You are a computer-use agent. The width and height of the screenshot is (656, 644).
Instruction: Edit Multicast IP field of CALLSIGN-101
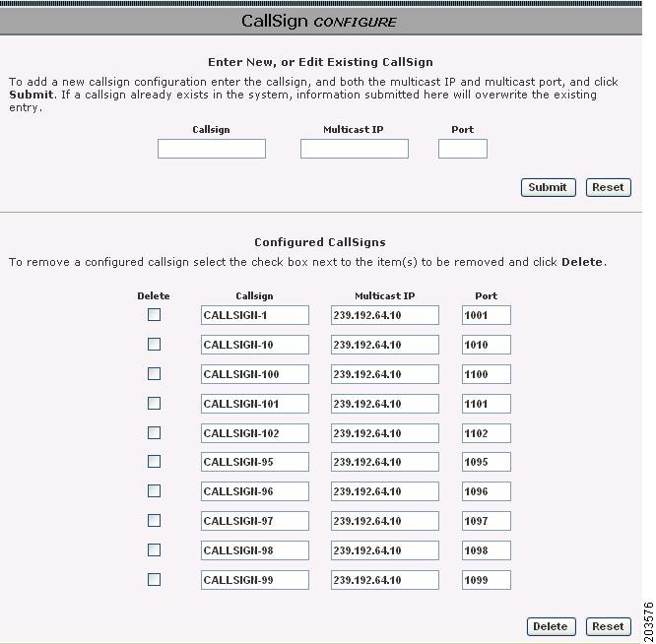[385, 404]
